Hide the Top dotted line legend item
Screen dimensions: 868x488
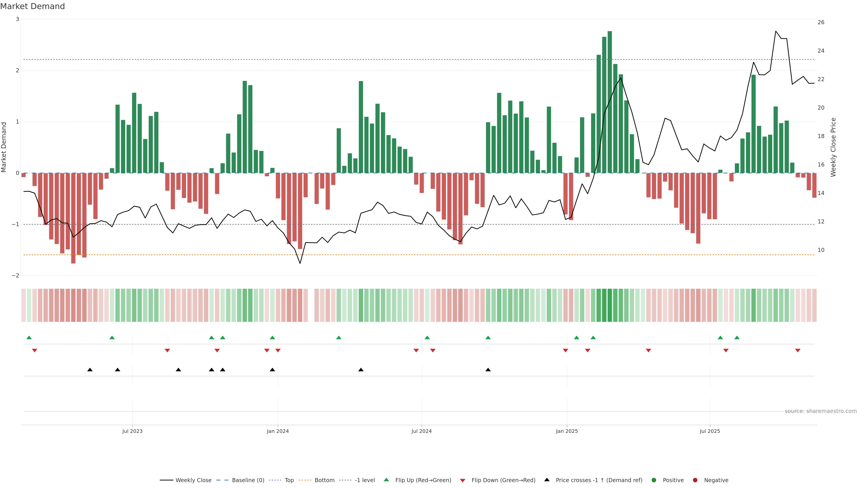coord(289,480)
